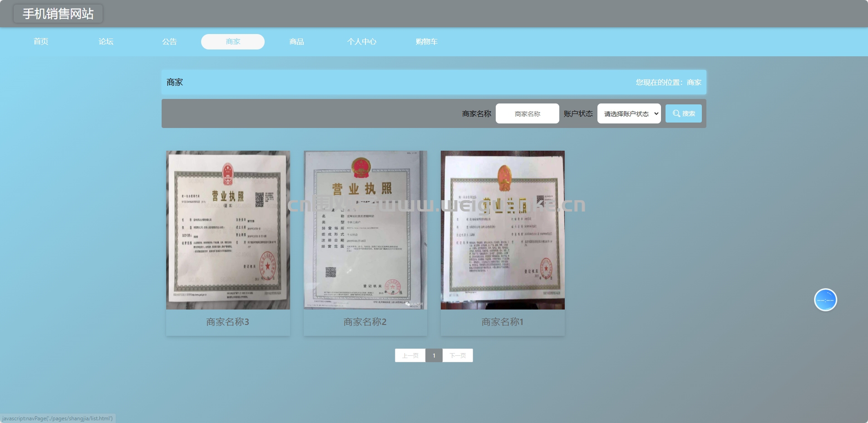Click the 商家名称1 caption text

point(503,322)
